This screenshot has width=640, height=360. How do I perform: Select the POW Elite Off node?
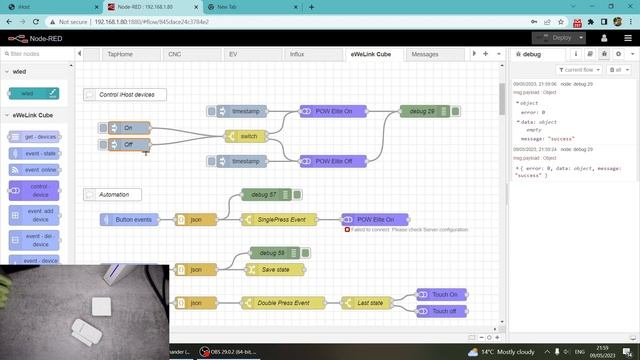pos(333,161)
